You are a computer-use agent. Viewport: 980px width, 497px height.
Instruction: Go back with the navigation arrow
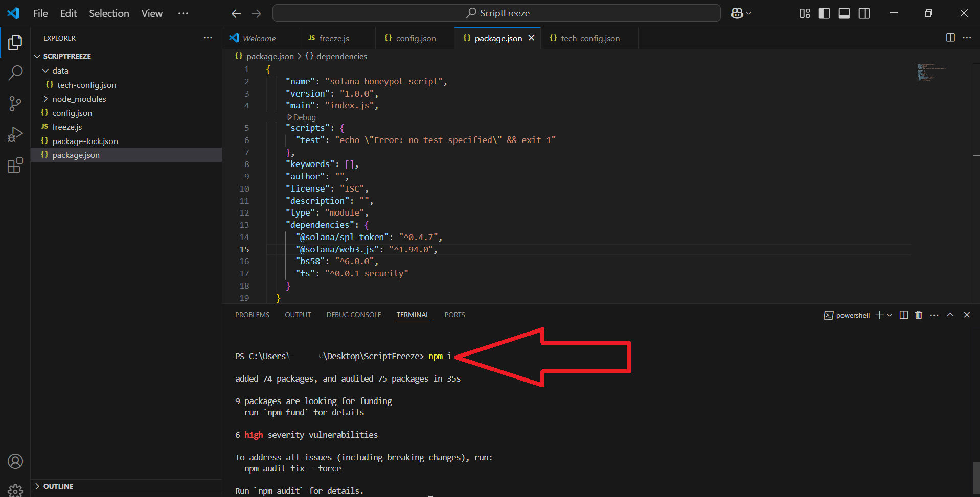tap(236, 13)
